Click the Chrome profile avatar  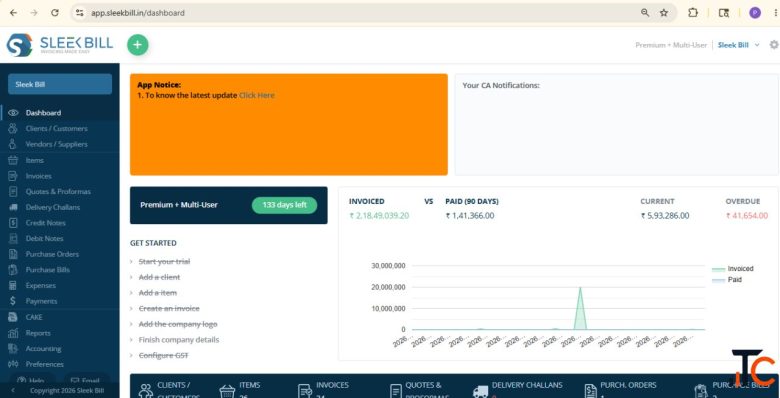[x=755, y=13]
